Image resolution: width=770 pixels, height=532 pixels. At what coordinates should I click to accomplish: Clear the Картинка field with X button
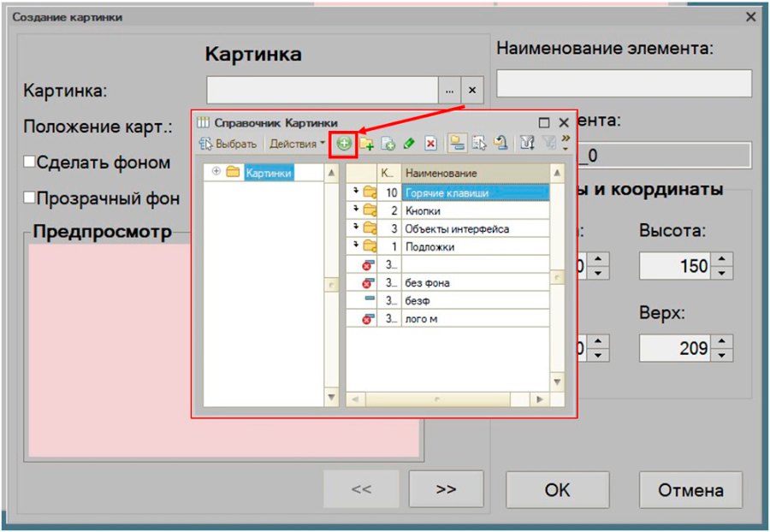click(x=472, y=91)
